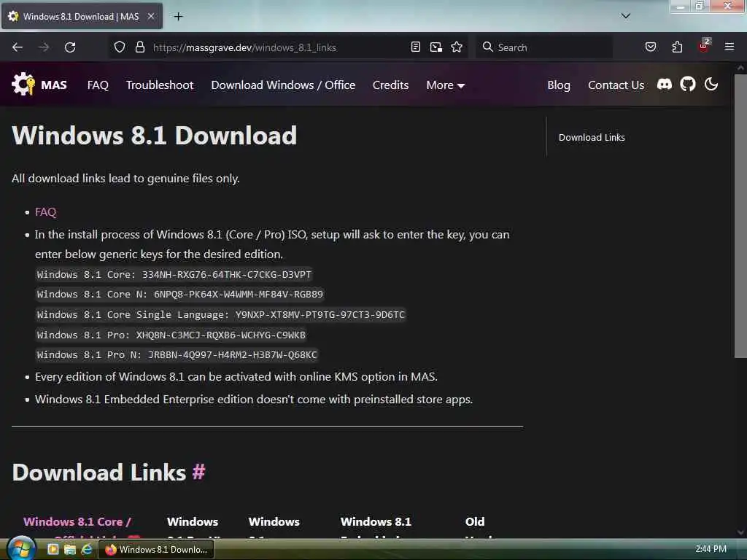Click the Windows 8.1 Download heading
This screenshot has width=747, height=560.
tap(155, 136)
